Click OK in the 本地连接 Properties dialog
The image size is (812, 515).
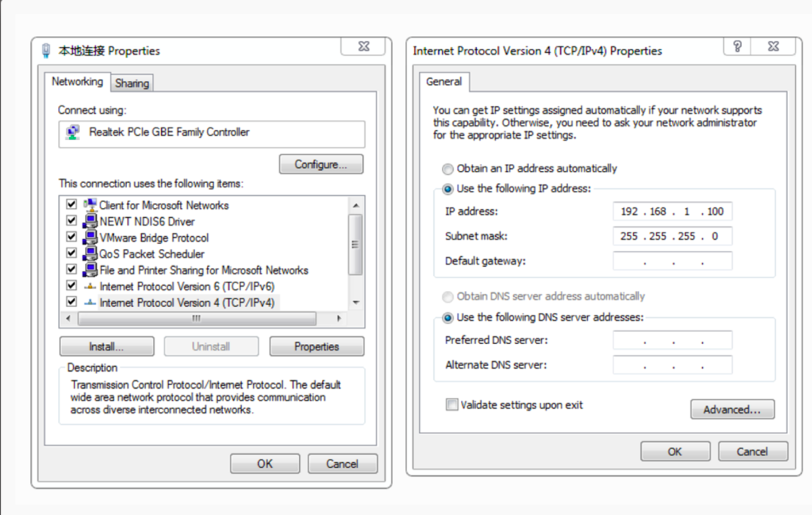(265, 464)
